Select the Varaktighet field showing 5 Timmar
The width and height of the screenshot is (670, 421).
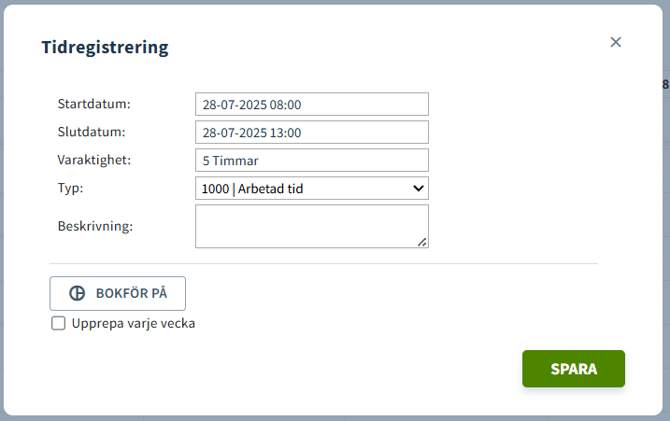click(311, 160)
